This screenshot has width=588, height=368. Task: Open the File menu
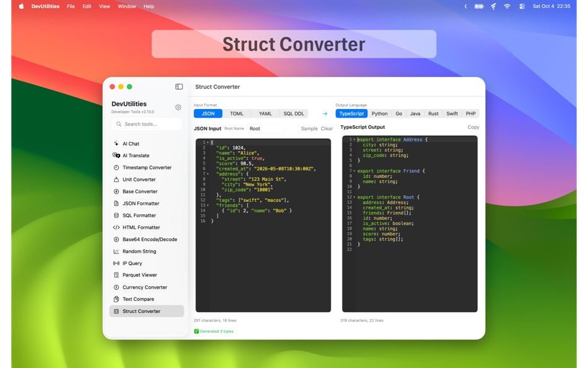point(71,6)
